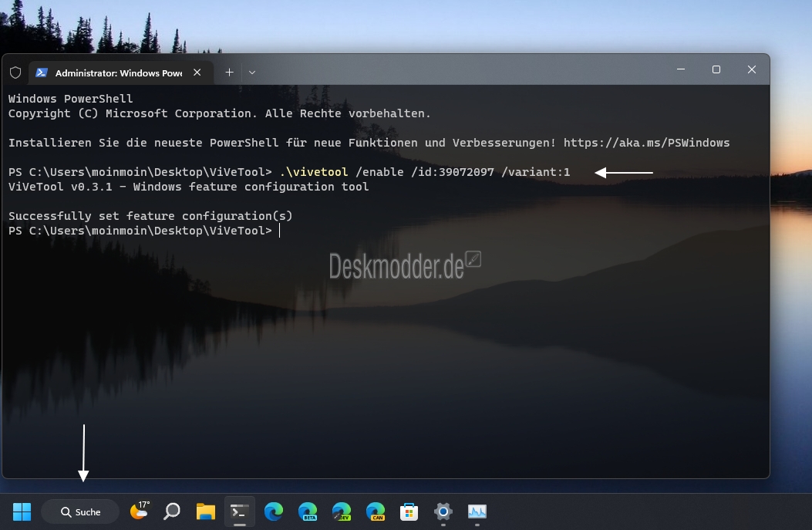The width and height of the screenshot is (812, 530).
Task: Open the weather widget showing 17°
Action: click(139, 511)
